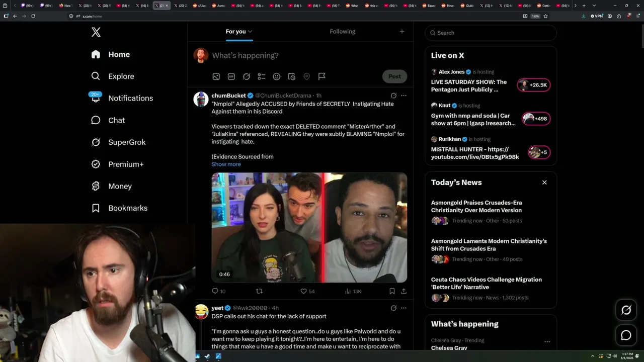This screenshot has width=644, height=362.
Task: Join Knut's live stream with +498
Action: tap(535, 119)
